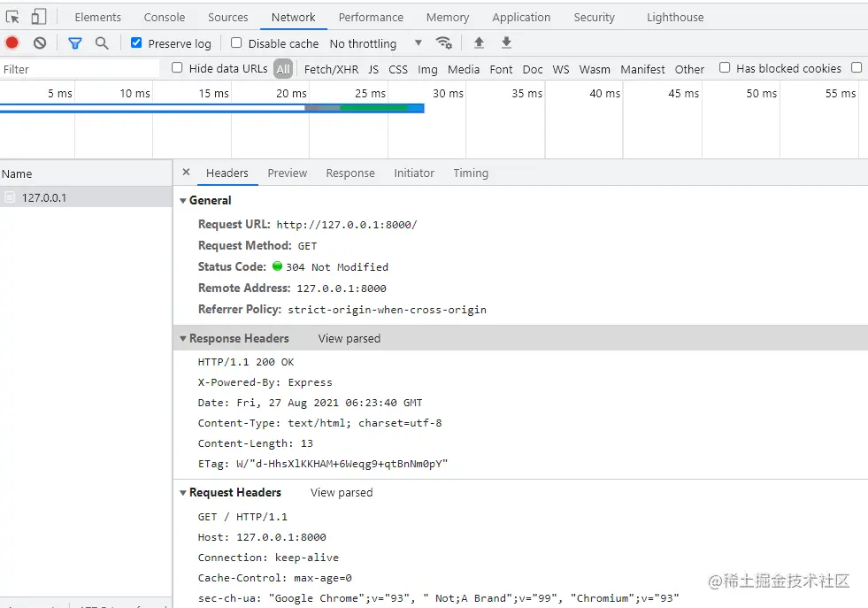The height and width of the screenshot is (608, 868).
Task: Filter requests by Img
Action: [427, 69]
